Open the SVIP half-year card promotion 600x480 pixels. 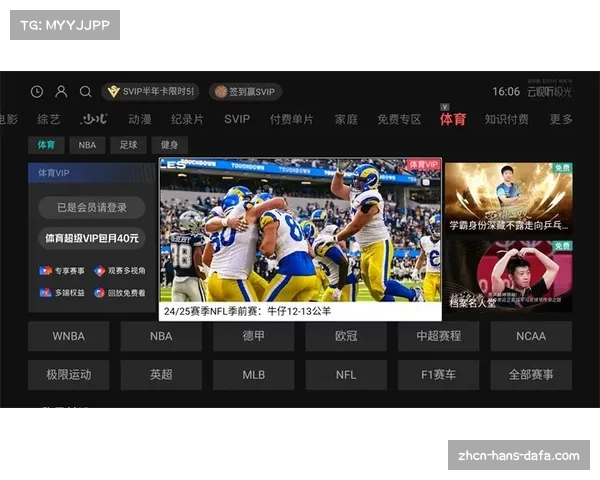click(x=150, y=92)
